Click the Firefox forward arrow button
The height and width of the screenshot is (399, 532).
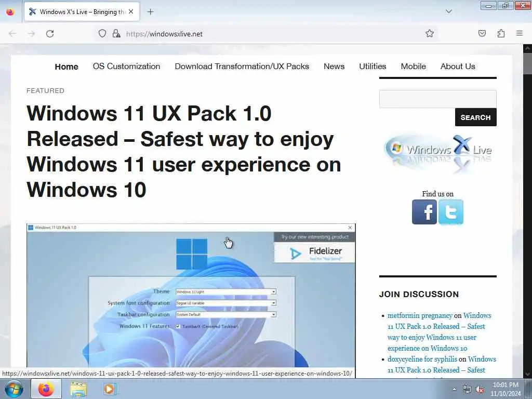pos(31,34)
